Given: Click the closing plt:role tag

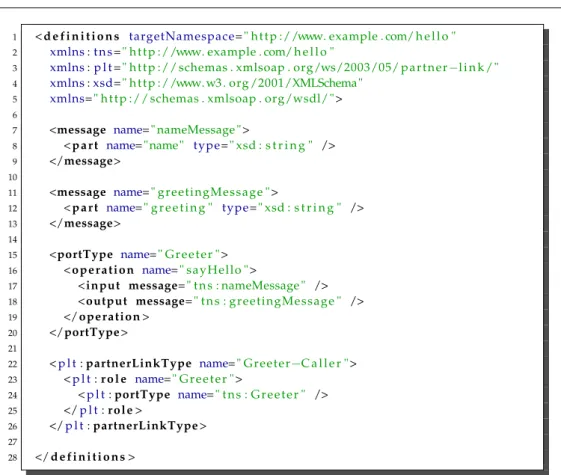Looking at the screenshot, I should (103, 410).
